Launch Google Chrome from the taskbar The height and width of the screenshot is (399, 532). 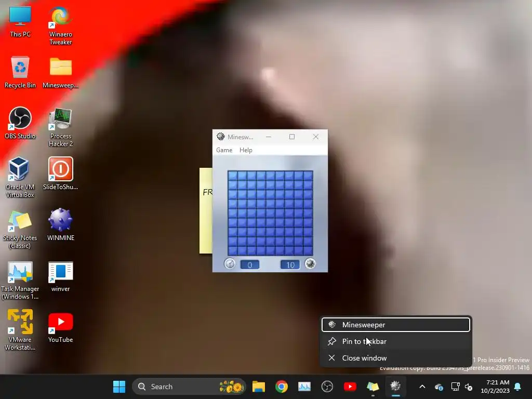[281, 387]
